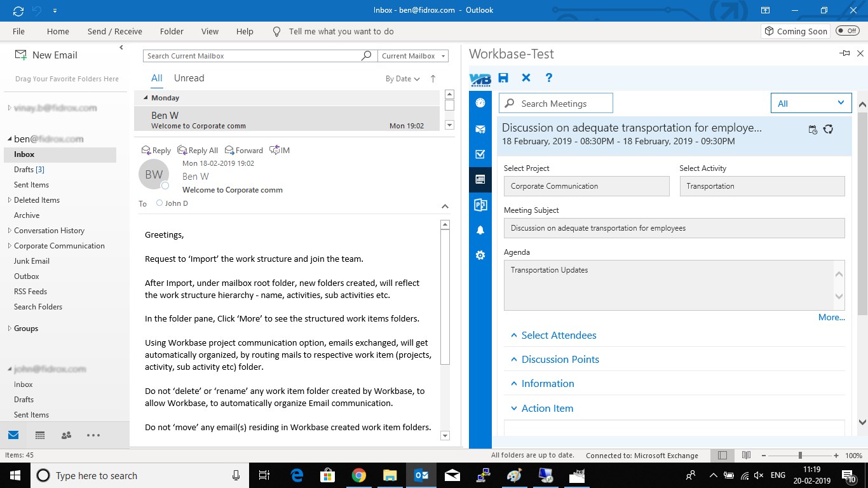The image size is (868, 488).
Task: Select the Workbase meetings calendar icon
Action: coord(480,180)
